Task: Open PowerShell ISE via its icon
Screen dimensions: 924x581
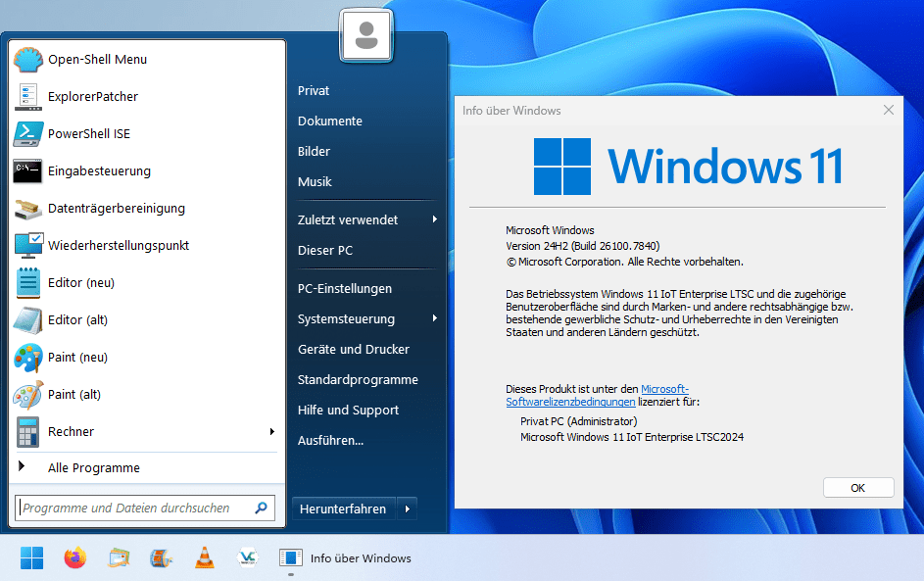Action: pyautogui.click(x=27, y=134)
